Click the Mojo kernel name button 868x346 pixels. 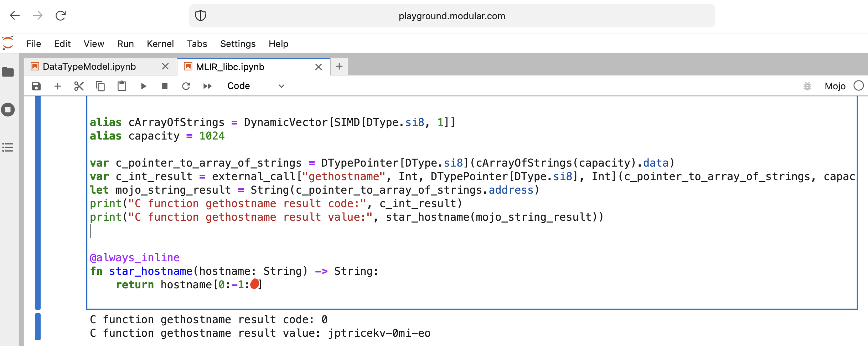pos(835,86)
